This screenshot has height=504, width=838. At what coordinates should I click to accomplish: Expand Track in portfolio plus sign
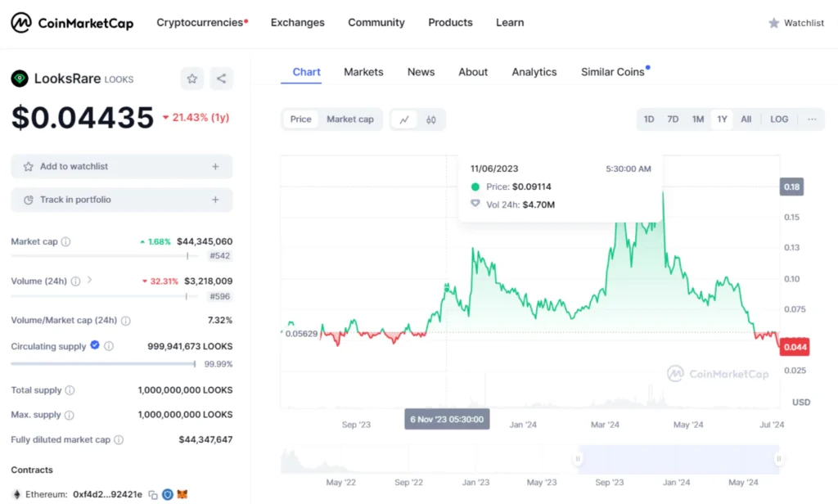click(x=215, y=200)
